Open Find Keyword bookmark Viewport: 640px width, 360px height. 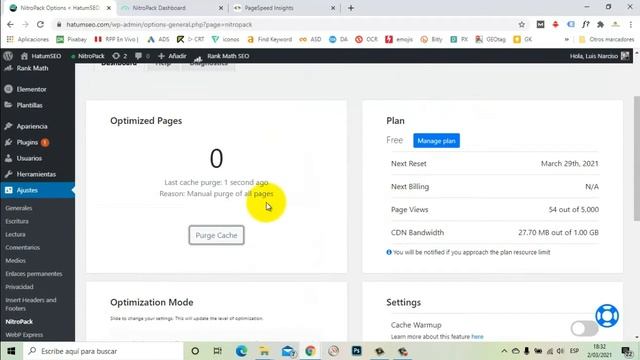coord(270,39)
